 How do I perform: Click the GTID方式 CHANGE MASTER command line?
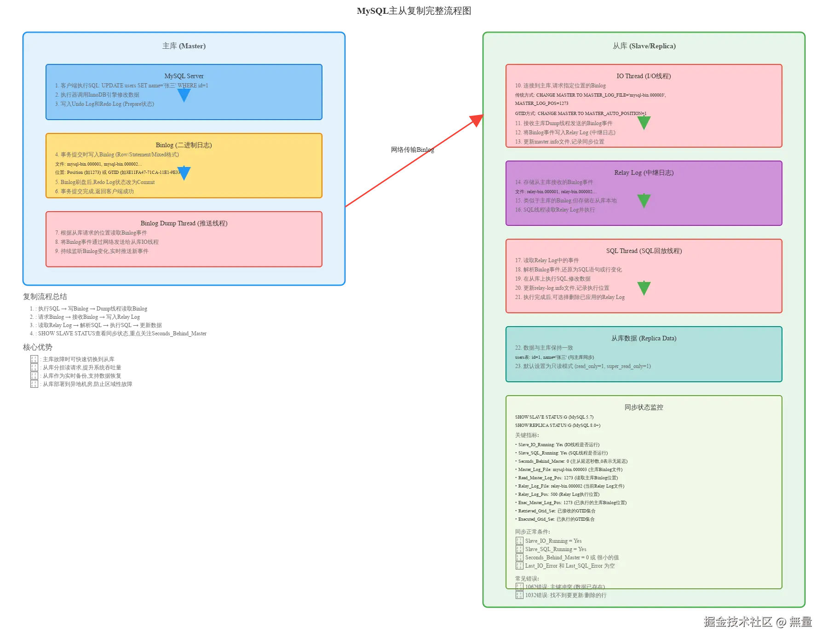581,113
